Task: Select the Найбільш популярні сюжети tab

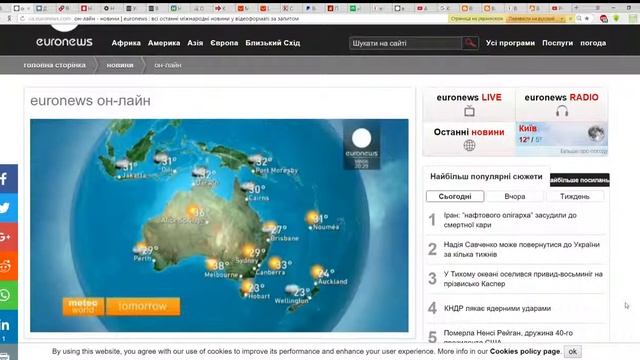Action: click(486, 177)
